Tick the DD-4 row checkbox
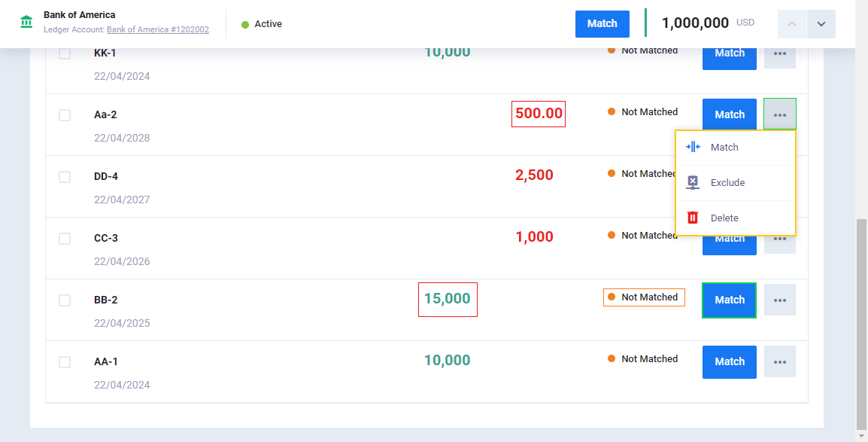868x442 pixels. (x=65, y=177)
